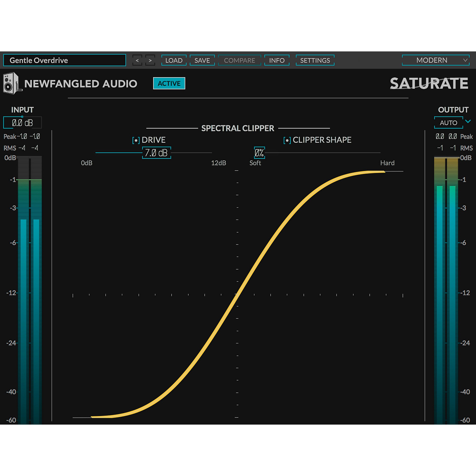Open the INFO panel
Viewport: 476px width, 476px height.
coord(277,60)
